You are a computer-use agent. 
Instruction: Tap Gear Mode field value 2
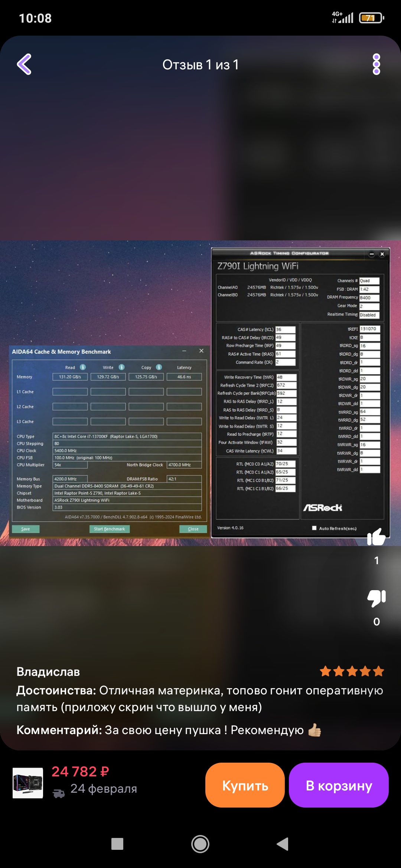(369, 306)
